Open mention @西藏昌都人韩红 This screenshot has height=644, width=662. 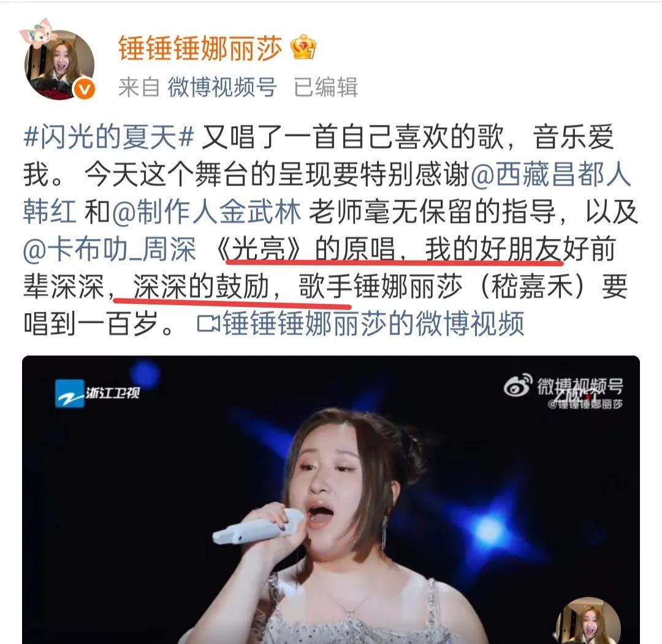327,192
